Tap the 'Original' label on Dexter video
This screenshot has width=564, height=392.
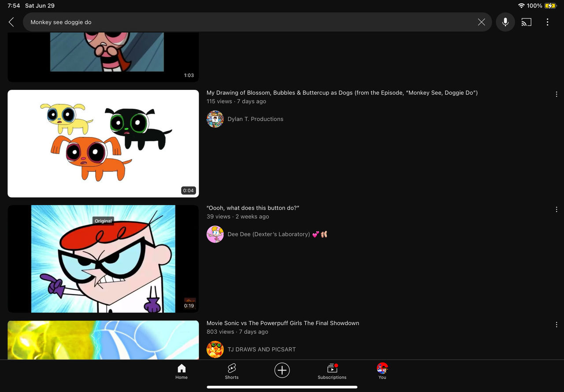click(x=103, y=221)
